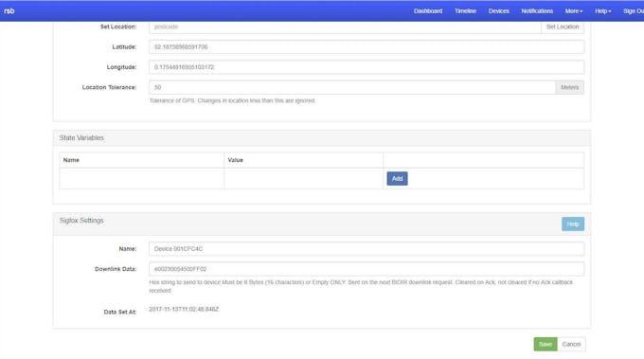Expand the More dropdown menu
Image resolution: width=644 pixels, height=359 pixels.
574,11
